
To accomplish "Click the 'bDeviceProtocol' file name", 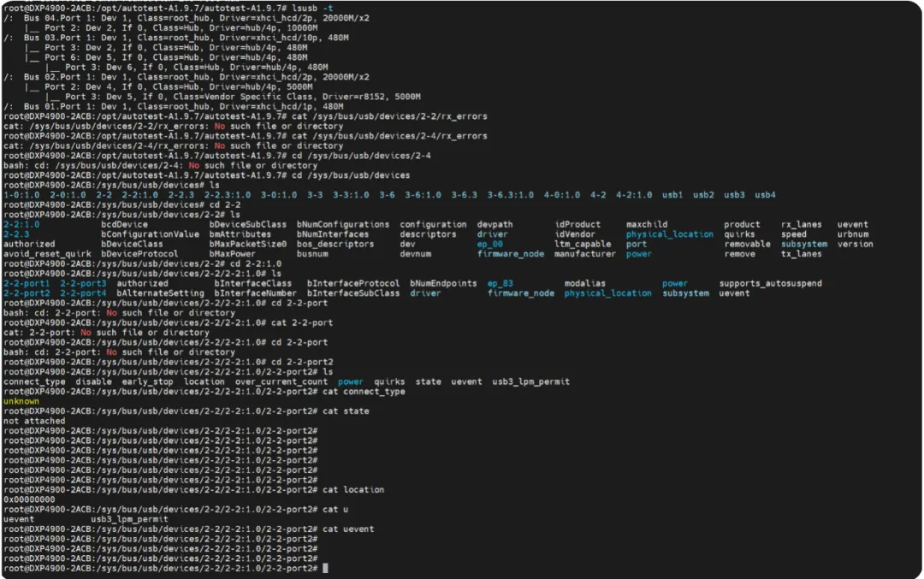I will [x=139, y=254].
